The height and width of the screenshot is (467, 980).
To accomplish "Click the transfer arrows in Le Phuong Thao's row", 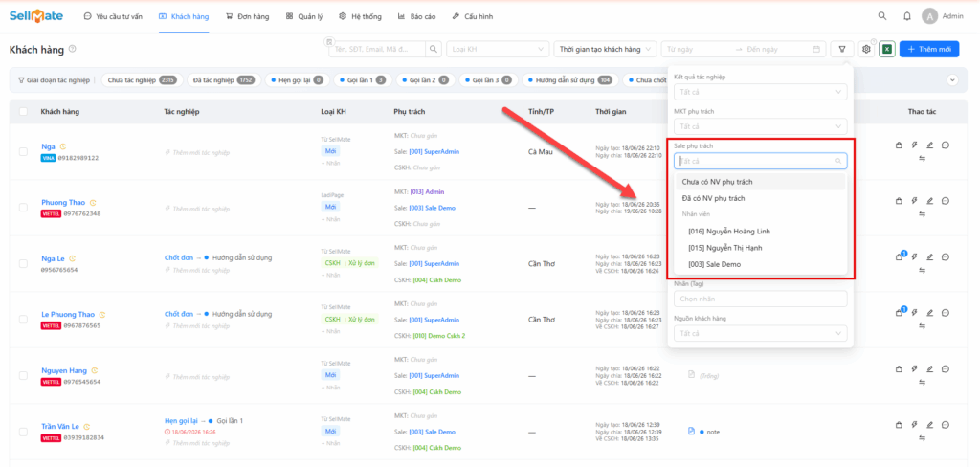I will 922,326.
